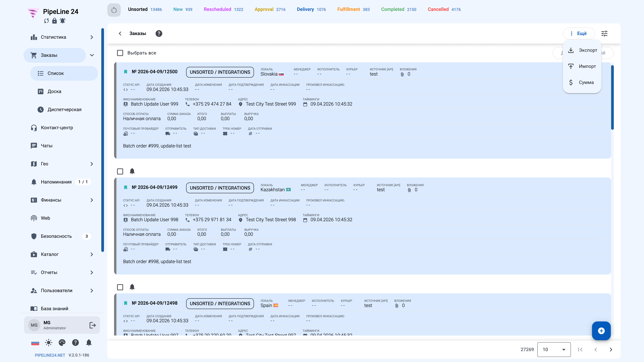Click the blue add order plus button
Screen dimensions: 644x362
pos(601,331)
